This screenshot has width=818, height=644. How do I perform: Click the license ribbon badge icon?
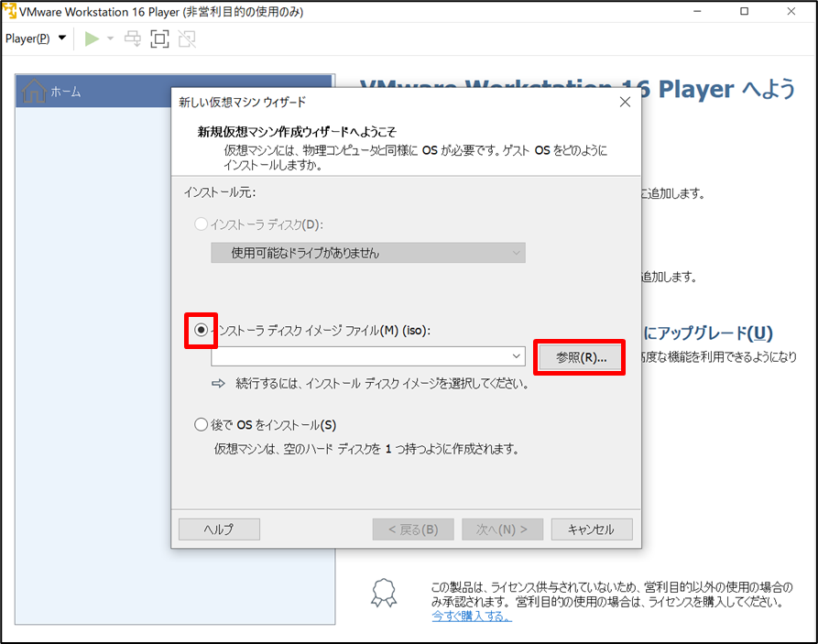[384, 593]
